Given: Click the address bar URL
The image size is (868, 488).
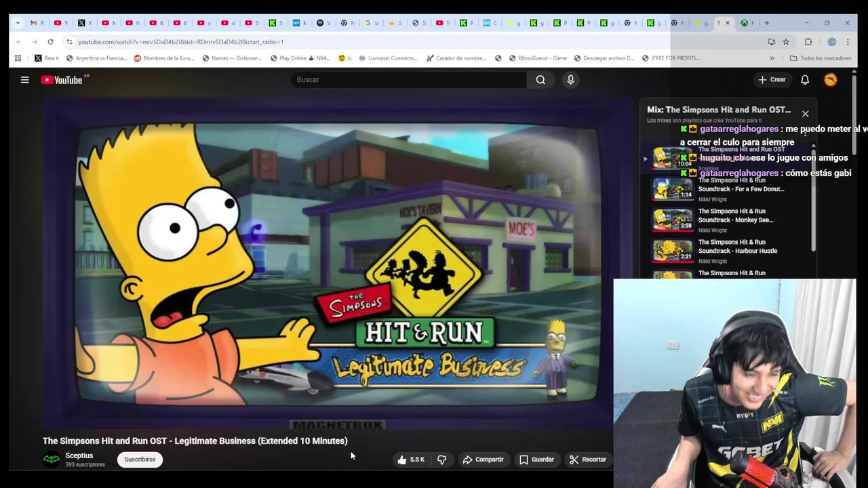Looking at the screenshot, I should [180, 41].
